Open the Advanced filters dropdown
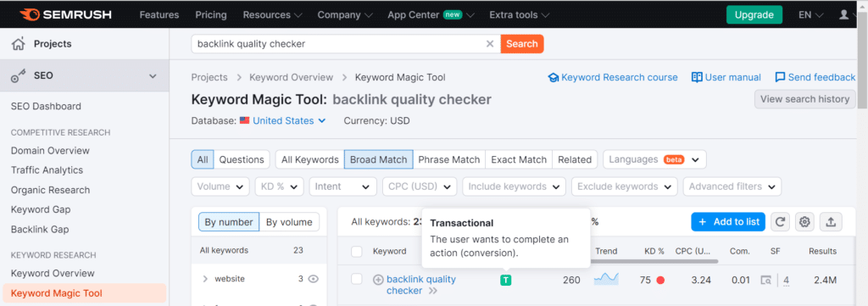This screenshot has height=306, width=868. point(732,186)
